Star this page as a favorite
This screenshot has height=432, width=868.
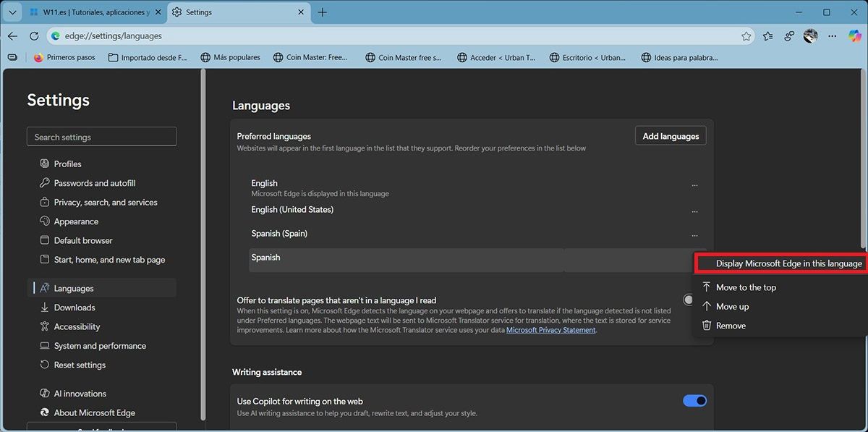tap(746, 35)
